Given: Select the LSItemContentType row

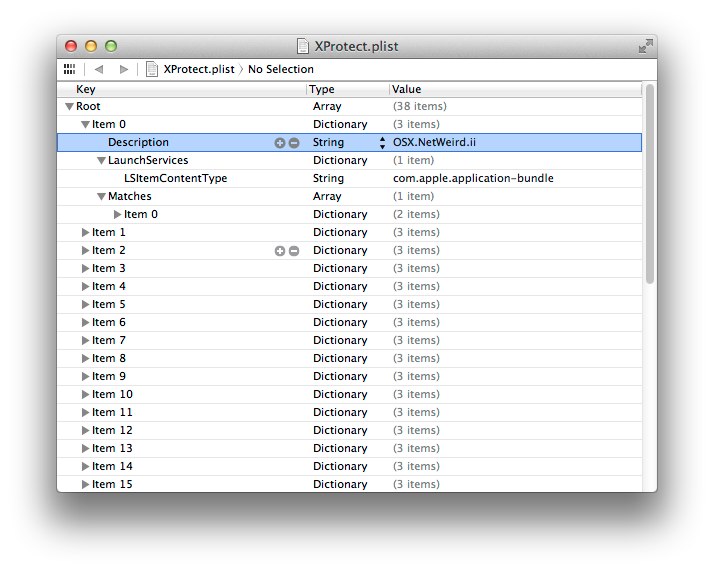Looking at the screenshot, I should coord(349,178).
